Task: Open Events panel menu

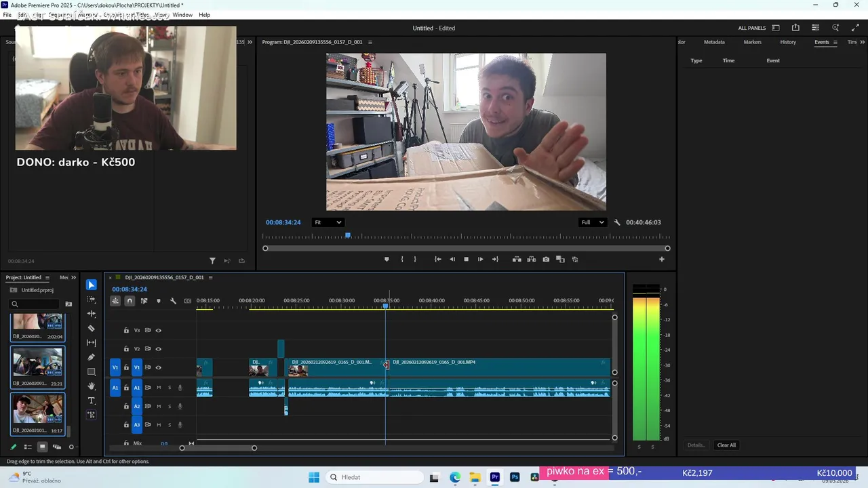Action: [x=835, y=42]
